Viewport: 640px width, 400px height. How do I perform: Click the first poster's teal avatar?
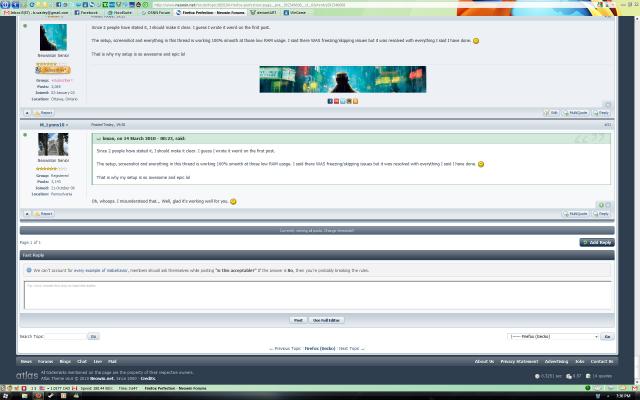(x=53, y=37)
